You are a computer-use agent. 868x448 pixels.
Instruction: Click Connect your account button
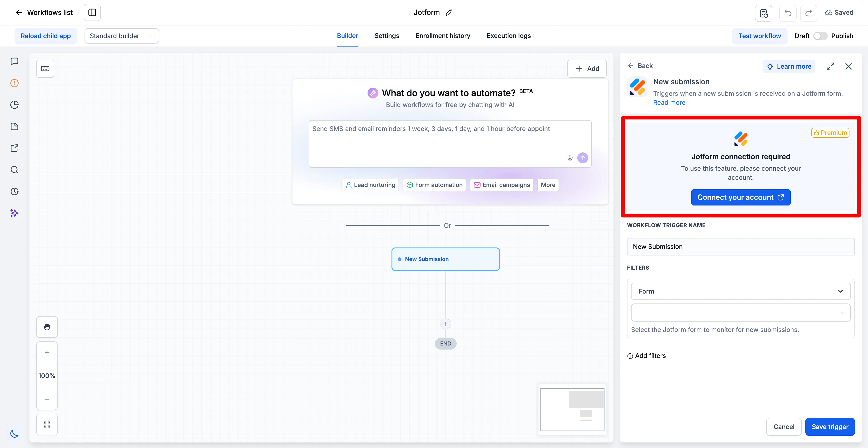[741, 198]
